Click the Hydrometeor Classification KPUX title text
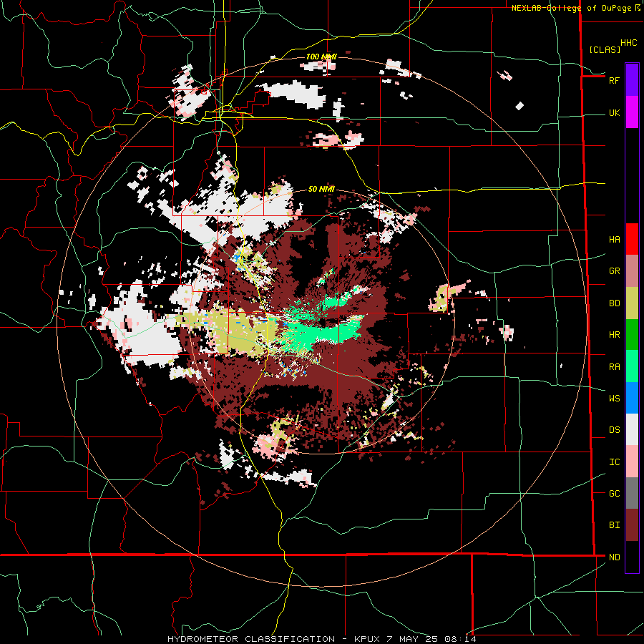Image resolution: width=644 pixels, height=644 pixels. (321, 639)
